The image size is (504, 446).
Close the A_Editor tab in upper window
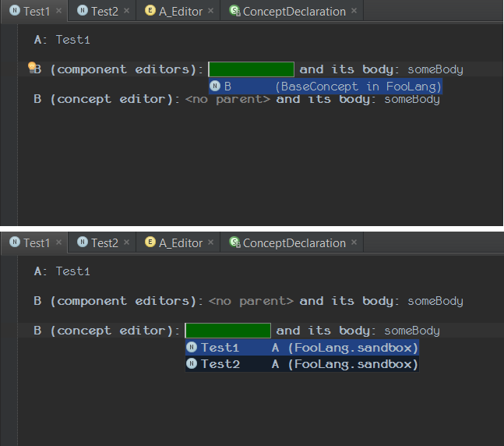point(210,12)
